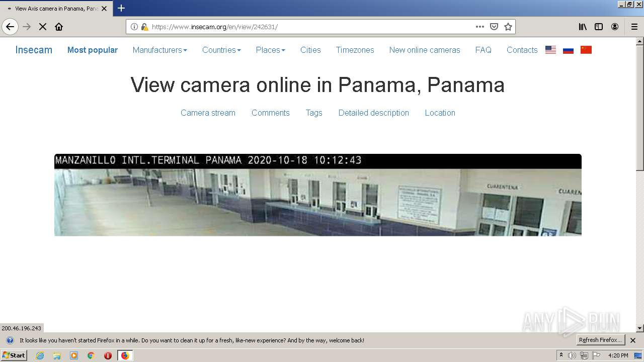Open the Contacts page
The height and width of the screenshot is (362, 644).
(522, 50)
